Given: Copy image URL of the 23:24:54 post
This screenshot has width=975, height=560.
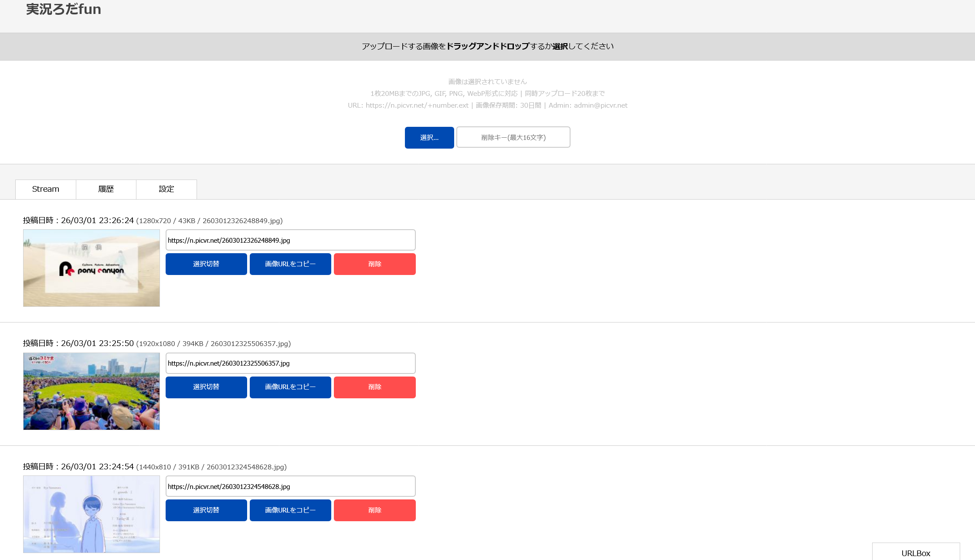Looking at the screenshot, I should [x=290, y=510].
